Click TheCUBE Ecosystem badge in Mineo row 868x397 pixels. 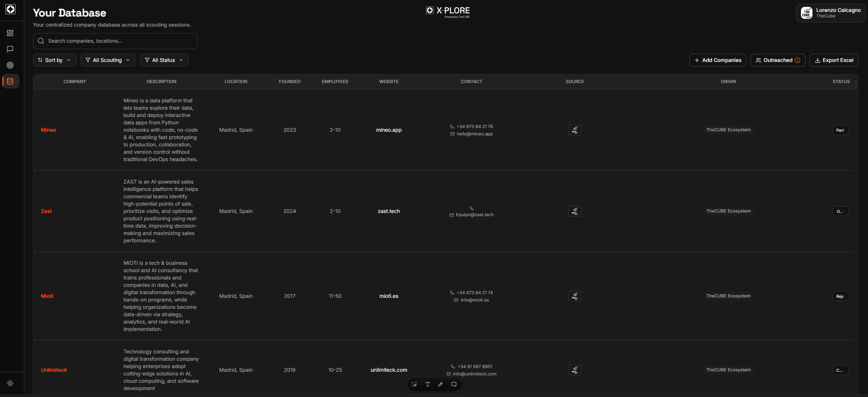tap(728, 130)
